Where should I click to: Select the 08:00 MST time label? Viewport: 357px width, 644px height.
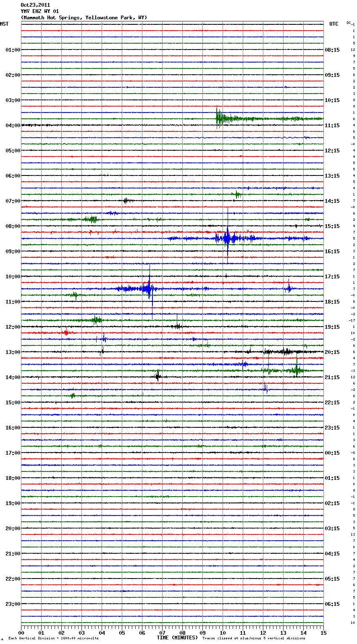pyautogui.click(x=13, y=226)
